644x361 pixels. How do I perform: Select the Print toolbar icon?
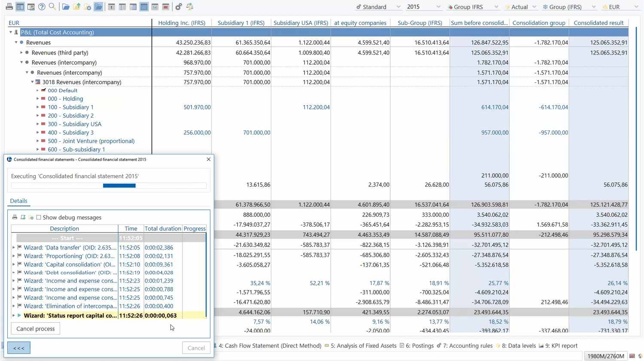coord(9,6)
